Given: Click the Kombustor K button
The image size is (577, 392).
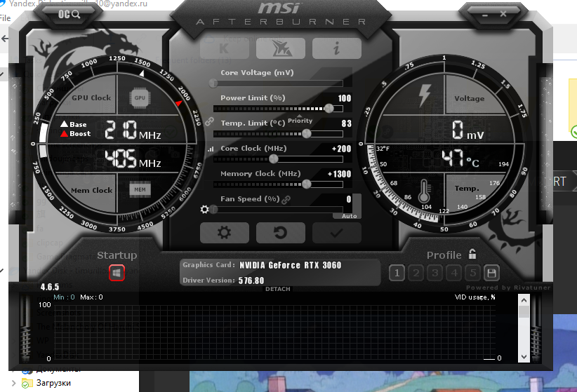Looking at the screenshot, I should pyautogui.click(x=225, y=48).
